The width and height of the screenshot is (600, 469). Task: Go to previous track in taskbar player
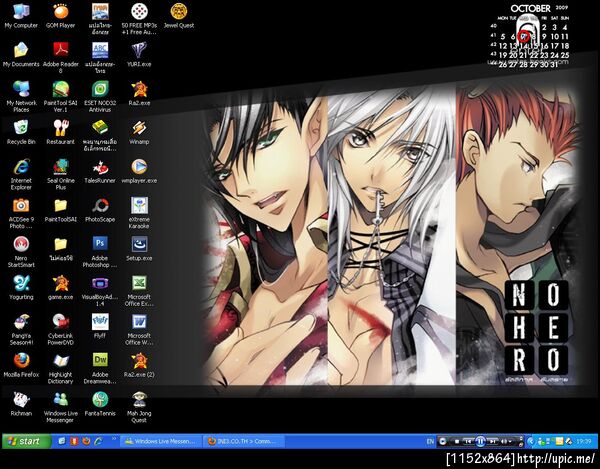(468, 441)
